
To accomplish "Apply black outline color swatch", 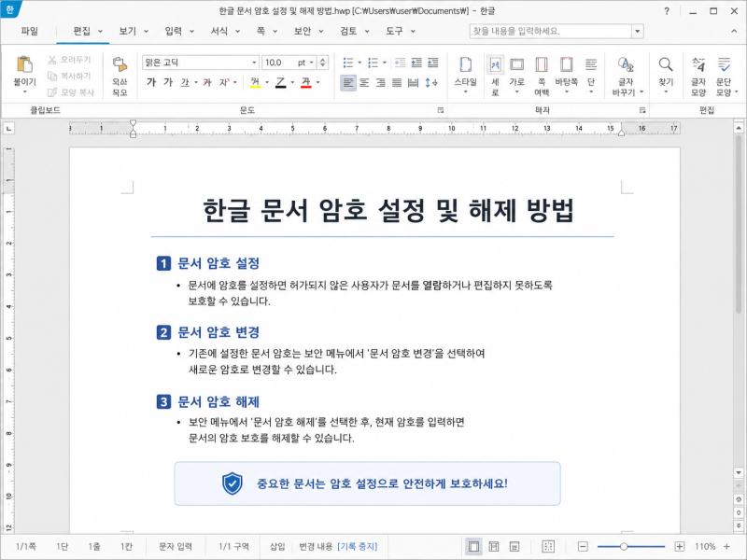I will (x=281, y=82).
